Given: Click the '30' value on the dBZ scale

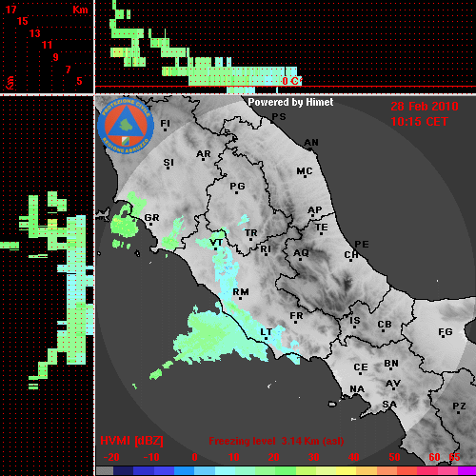Looking at the screenshot, I should (314, 457).
